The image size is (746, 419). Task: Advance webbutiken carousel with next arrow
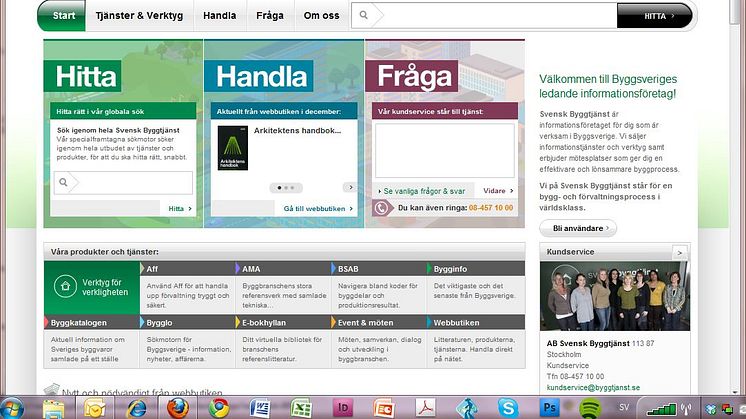click(350, 187)
